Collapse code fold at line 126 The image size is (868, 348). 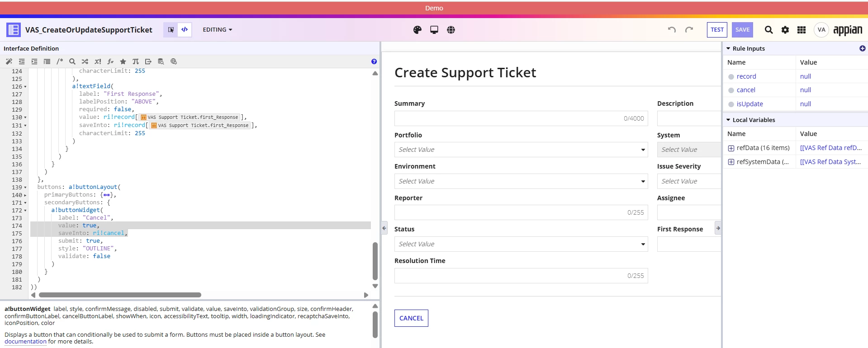pos(25,87)
